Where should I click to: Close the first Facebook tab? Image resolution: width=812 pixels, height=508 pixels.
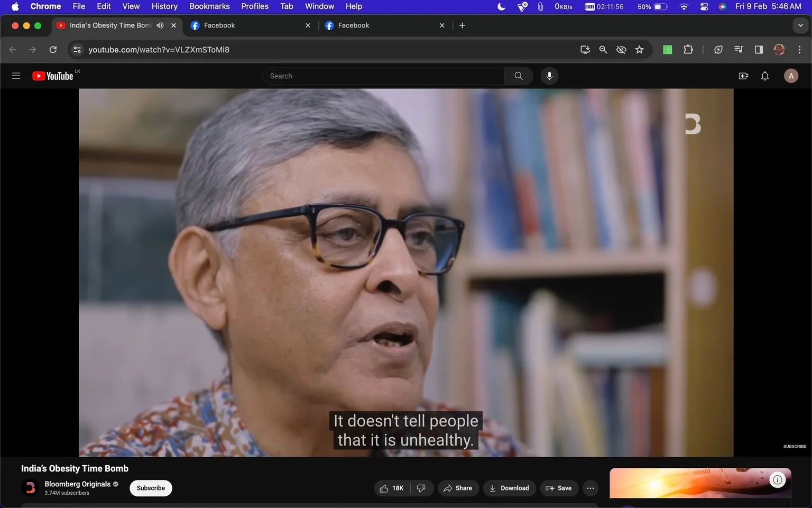tap(308, 25)
